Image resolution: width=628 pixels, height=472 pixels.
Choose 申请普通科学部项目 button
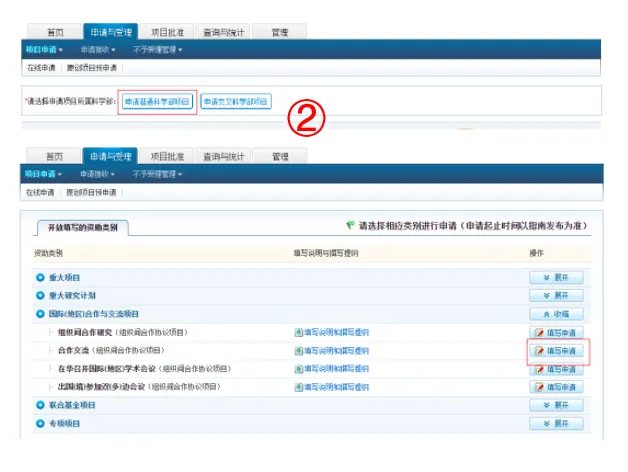tap(157, 101)
